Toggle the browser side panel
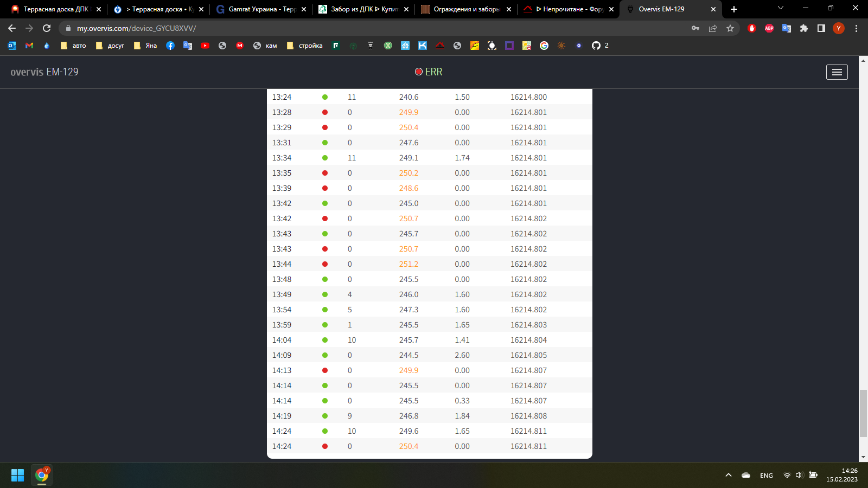This screenshot has width=868, height=488. click(x=821, y=28)
